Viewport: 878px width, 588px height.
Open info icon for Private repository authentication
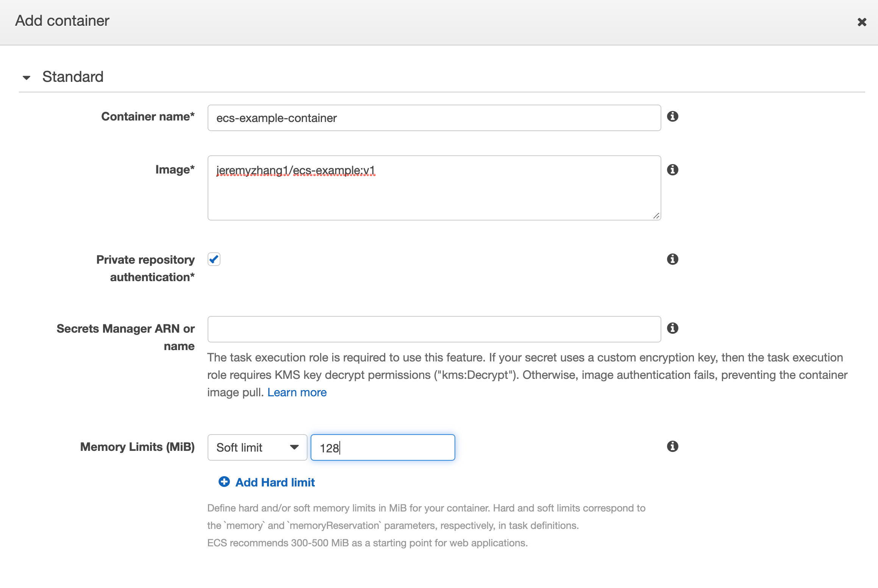pyautogui.click(x=672, y=259)
